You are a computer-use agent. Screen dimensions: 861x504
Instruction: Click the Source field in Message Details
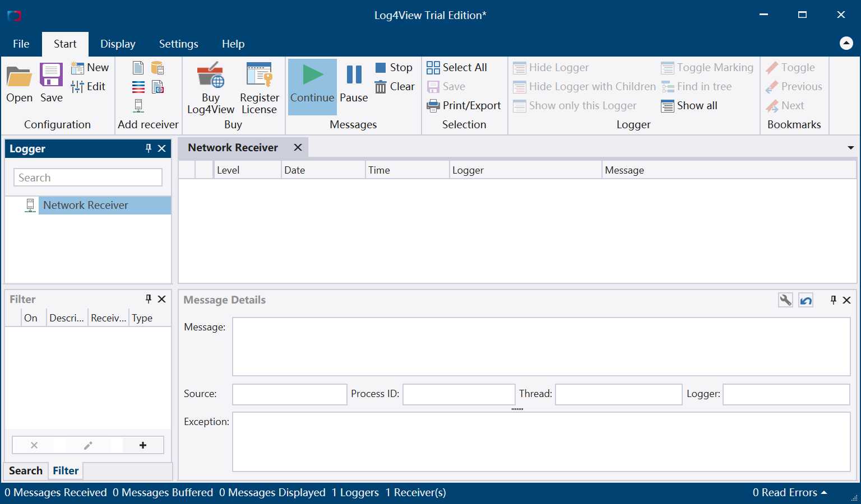coord(290,394)
